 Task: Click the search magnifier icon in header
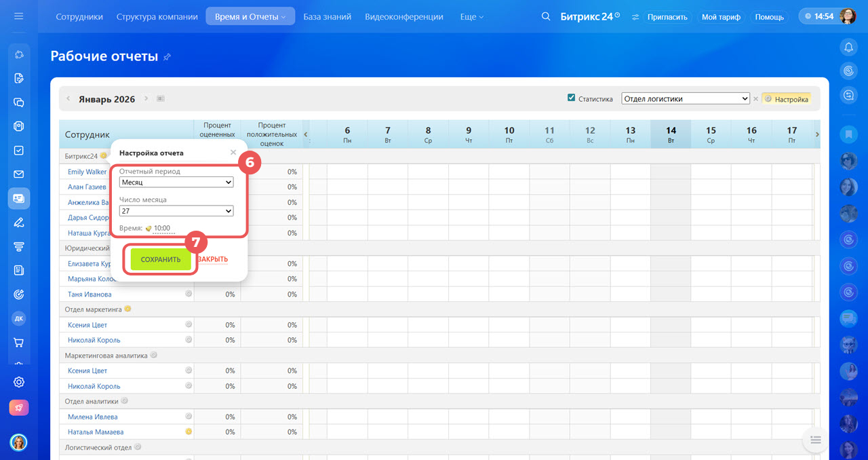click(x=546, y=17)
